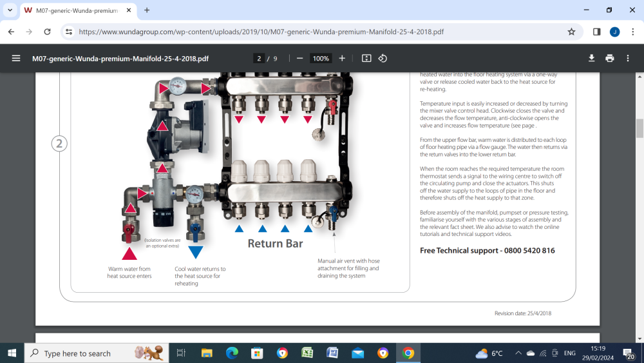Screen dimensions: 644x363
Task: Click the Return Bar heading text
Action: pos(275,243)
